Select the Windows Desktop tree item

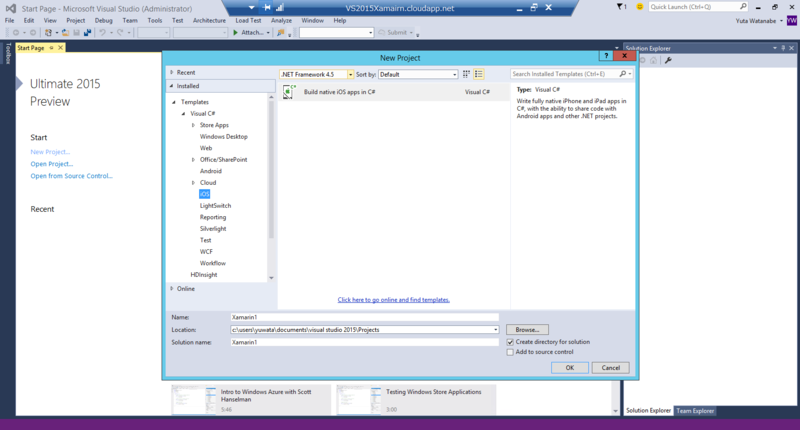pos(223,137)
